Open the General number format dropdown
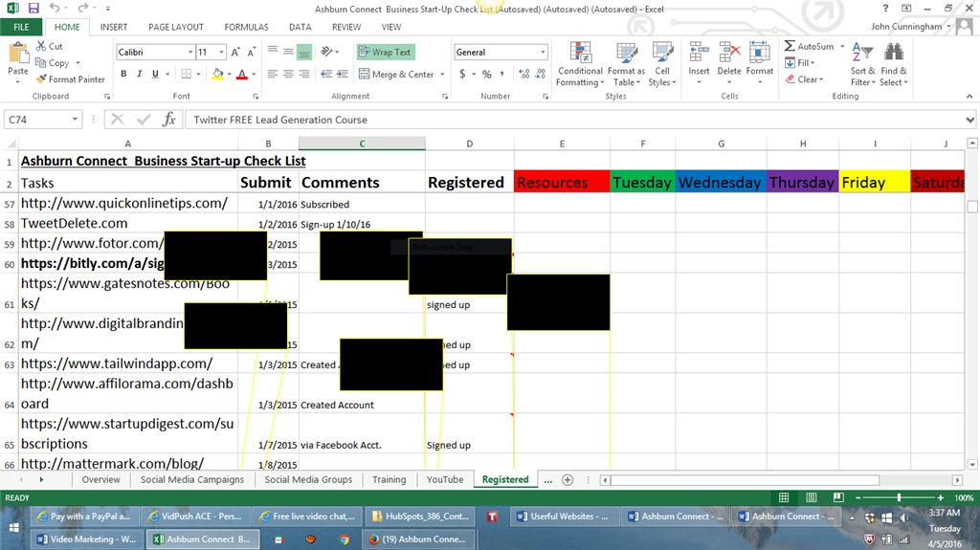Screen dimensions: 980x550 point(543,52)
